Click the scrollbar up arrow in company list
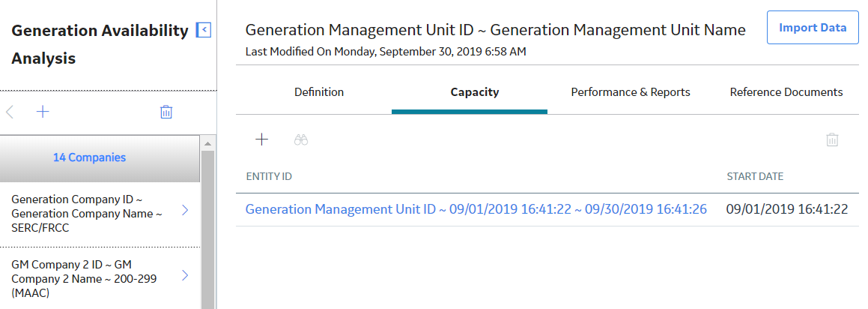 coord(207,144)
